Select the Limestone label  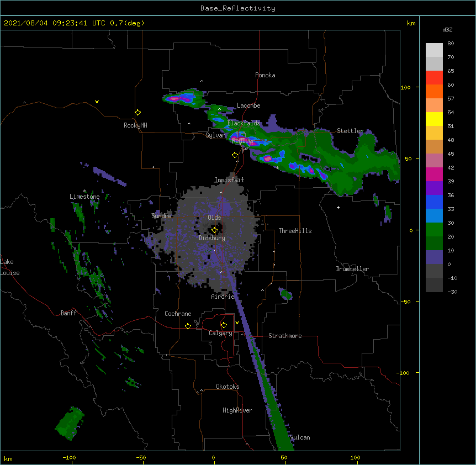84,197
